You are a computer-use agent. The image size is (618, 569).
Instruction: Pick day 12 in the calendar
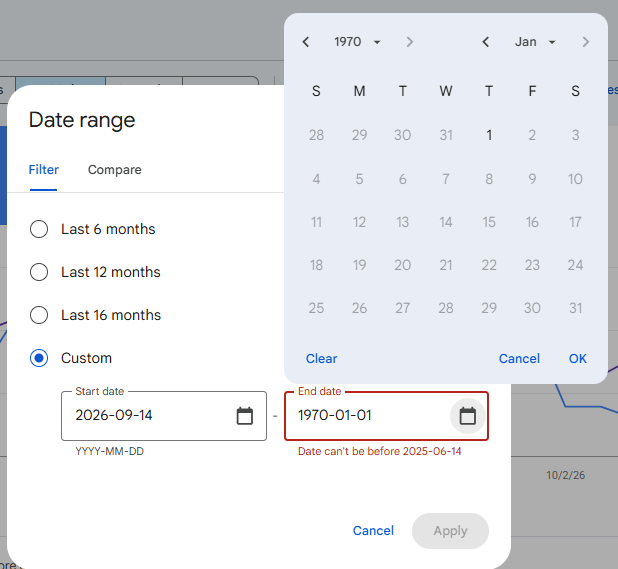[359, 222]
